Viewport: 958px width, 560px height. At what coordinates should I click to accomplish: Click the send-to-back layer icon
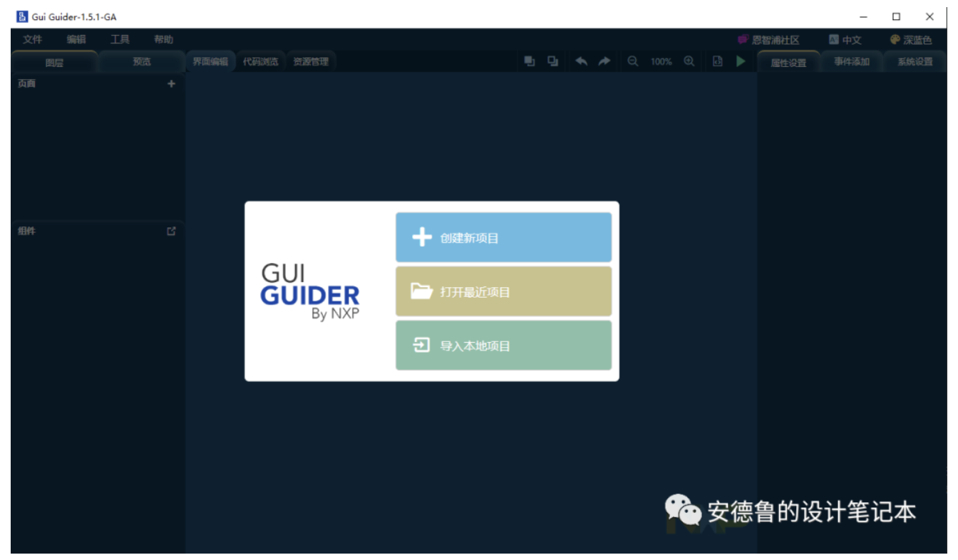point(552,61)
